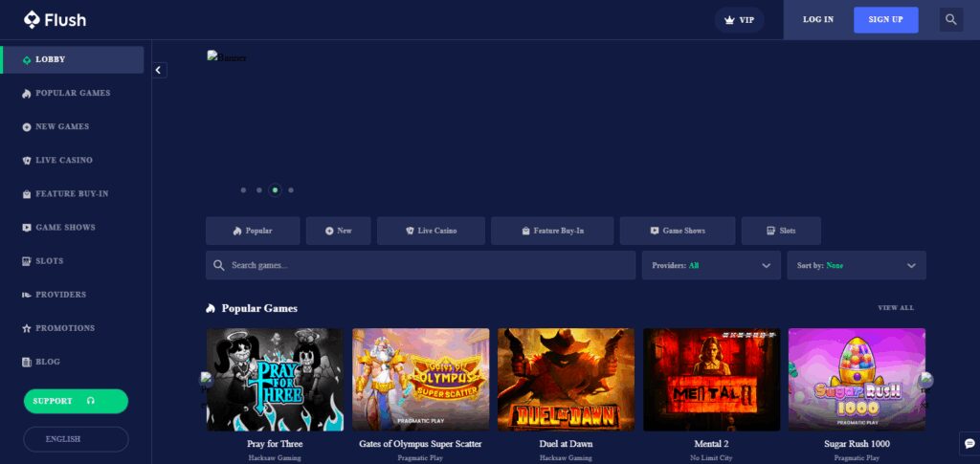Switch to the Game Shows category tab

click(678, 231)
